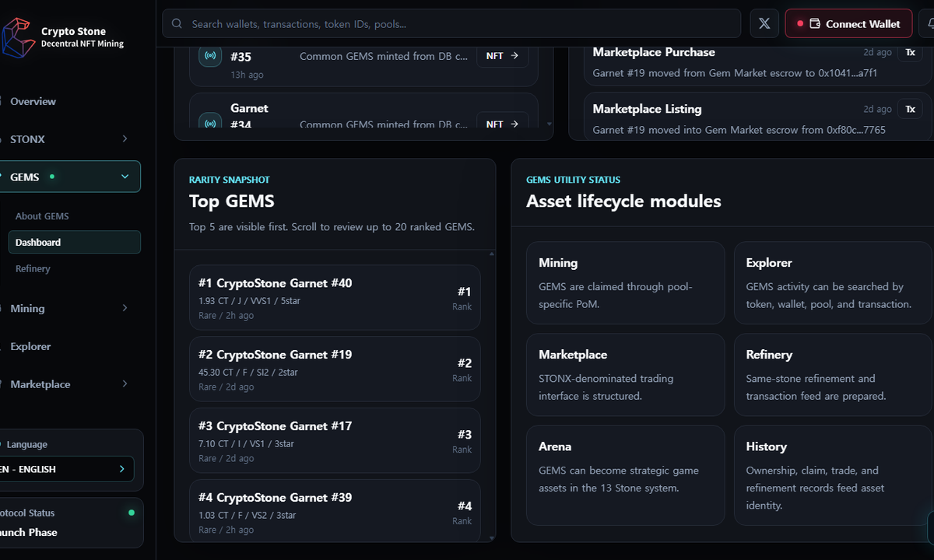Image resolution: width=934 pixels, height=560 pixels.
Task: Click the broadcast icon beside Garnet #34
Action: 210,123
